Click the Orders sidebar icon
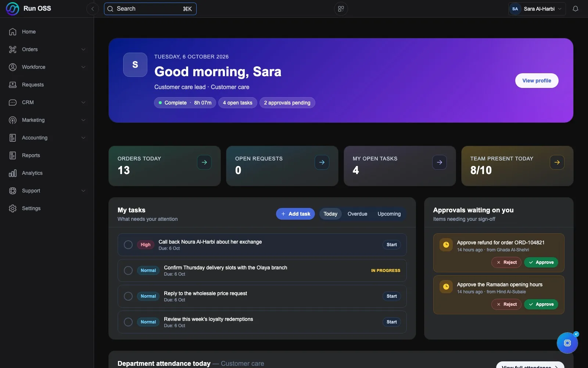 pos(12,49)
